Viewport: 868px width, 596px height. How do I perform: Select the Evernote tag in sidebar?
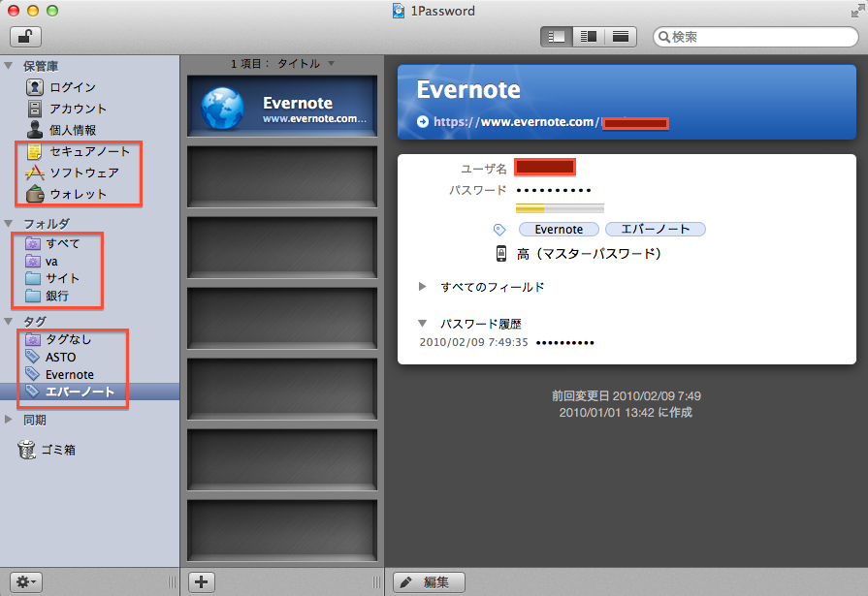pyautogui.click(x=59, y=375)
